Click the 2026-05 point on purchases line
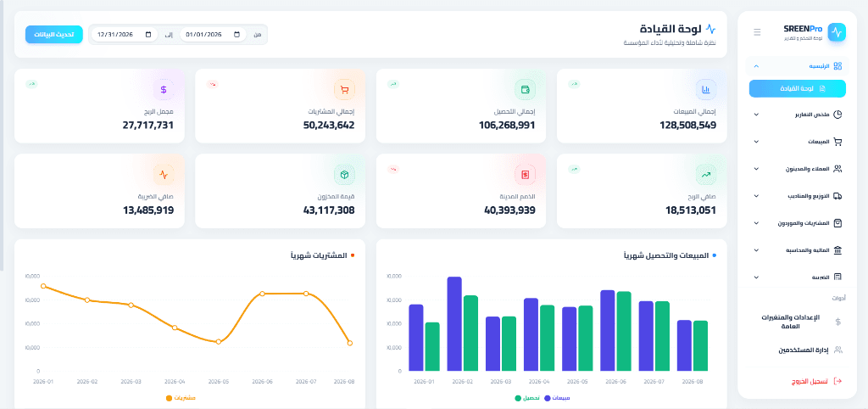 click(219, 341)
